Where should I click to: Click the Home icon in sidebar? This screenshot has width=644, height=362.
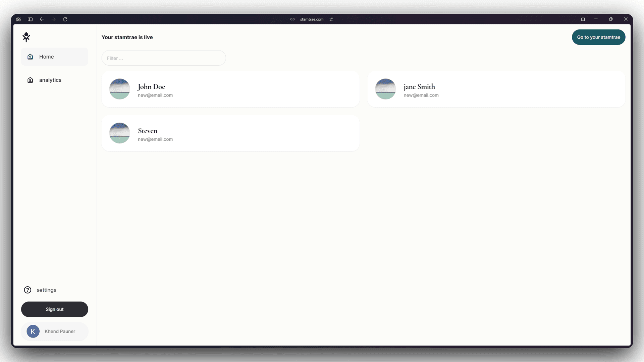coord(30,57)
